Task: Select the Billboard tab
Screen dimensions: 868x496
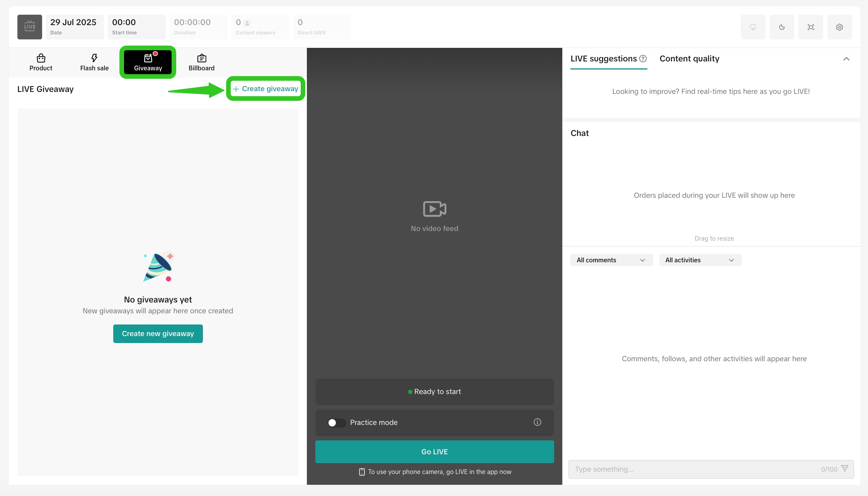Action: [201, 62]
